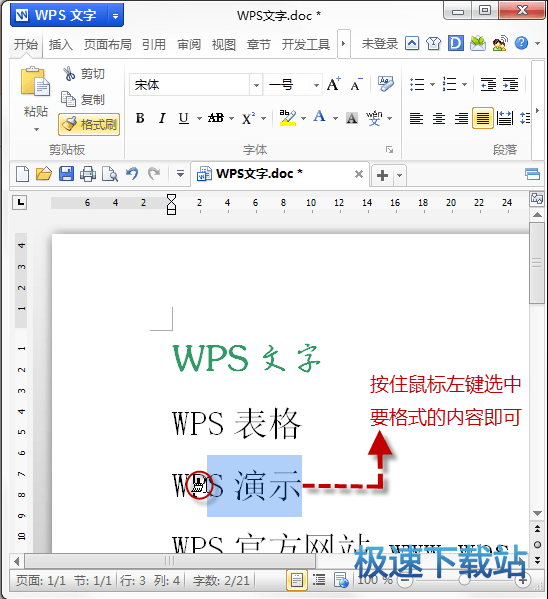Close the WPS文字.doc document tab
Viewport: 548px width, 599px height.
(359, 174)
